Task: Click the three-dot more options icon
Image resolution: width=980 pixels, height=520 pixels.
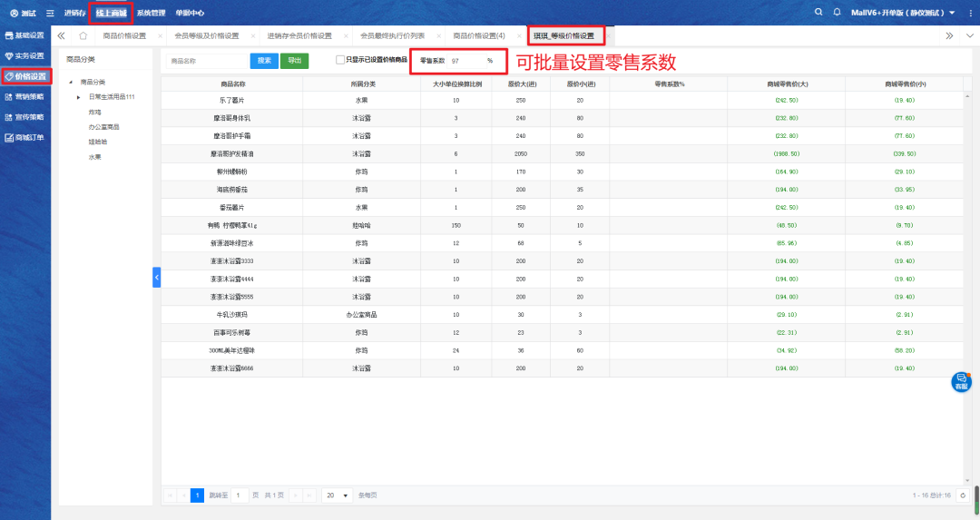Action: [969, 13]
